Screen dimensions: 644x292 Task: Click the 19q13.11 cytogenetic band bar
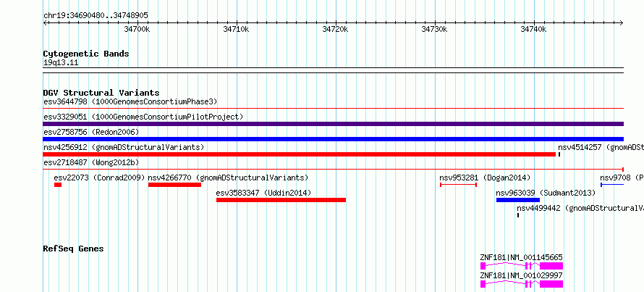(333, 70)
